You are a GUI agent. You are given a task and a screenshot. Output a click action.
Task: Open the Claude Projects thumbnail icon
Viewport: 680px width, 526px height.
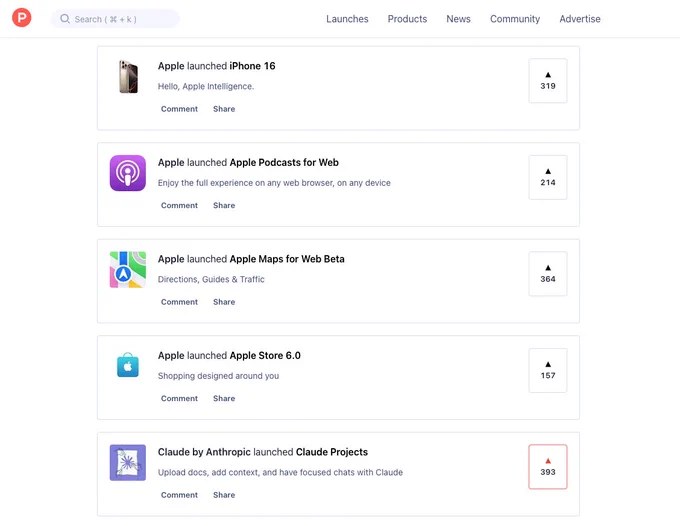[x=128, y=463]
